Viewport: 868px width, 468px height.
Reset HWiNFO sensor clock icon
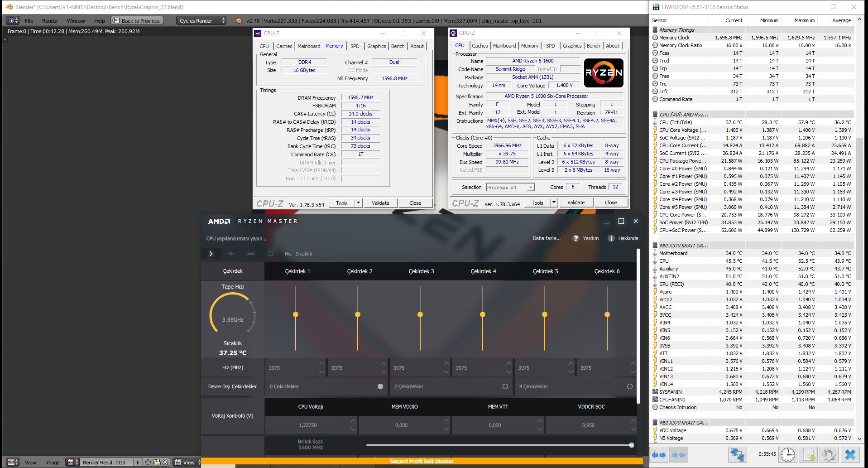point(788,454)
